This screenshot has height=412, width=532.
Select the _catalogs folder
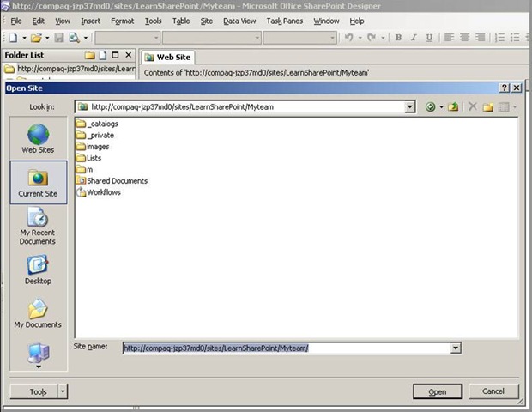coord(97,124)
